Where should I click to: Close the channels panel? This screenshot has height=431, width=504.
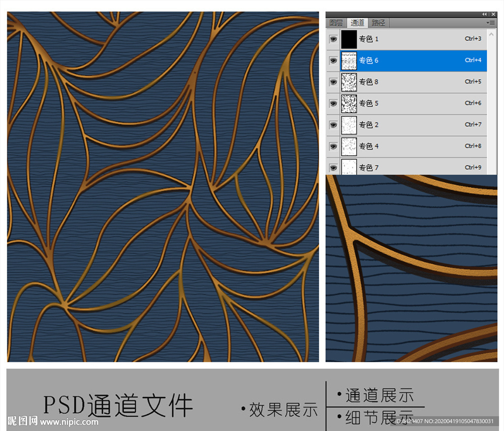point(493,14)
